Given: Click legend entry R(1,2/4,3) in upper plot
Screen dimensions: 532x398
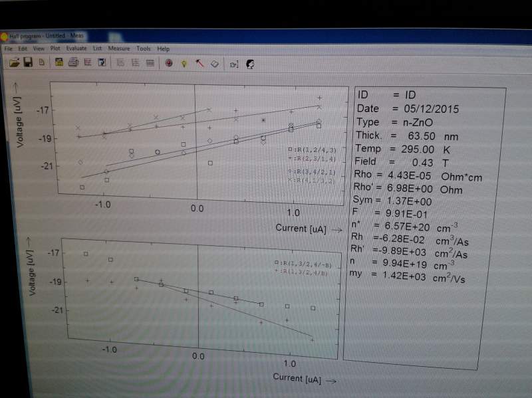Looking at the screenshot, I should (312, 149).
